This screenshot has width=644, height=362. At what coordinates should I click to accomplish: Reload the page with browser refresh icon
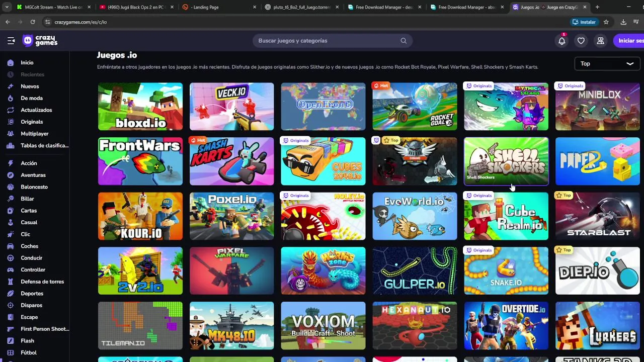(33, 22)
